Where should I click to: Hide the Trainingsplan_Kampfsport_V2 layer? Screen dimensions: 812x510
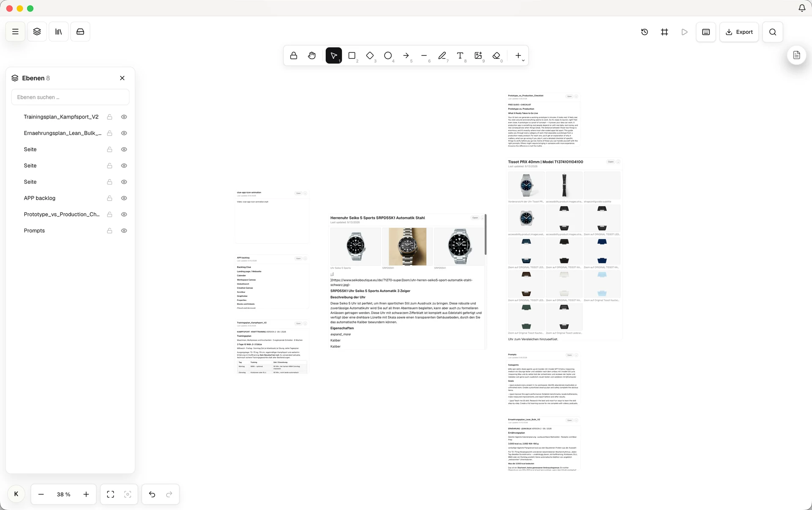[124, 117]
